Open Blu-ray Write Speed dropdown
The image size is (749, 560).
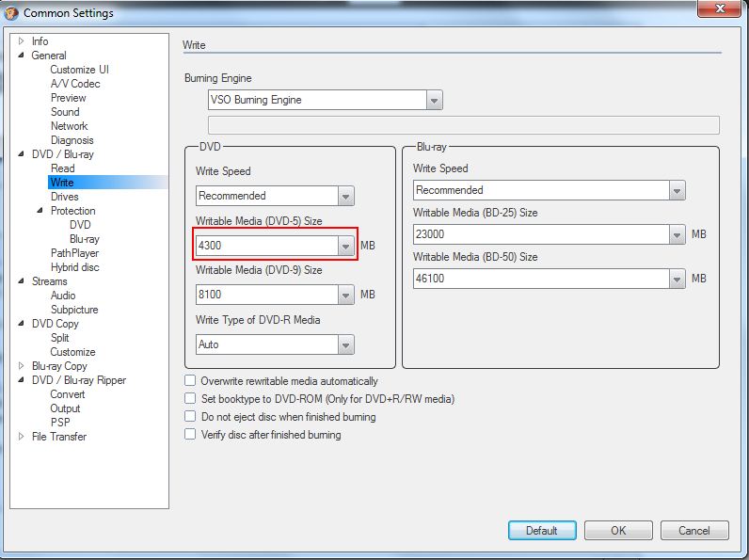coord(677,190)
